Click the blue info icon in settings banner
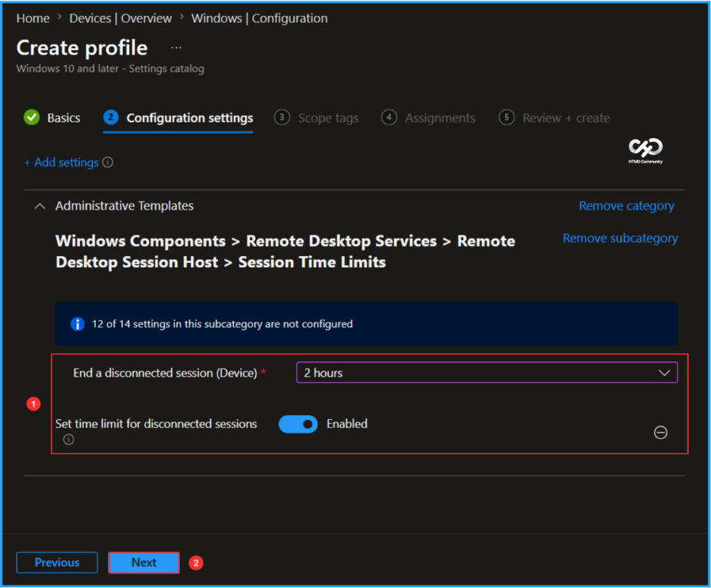The height and width of the screenshot is (588, 711). click(78, 324)
